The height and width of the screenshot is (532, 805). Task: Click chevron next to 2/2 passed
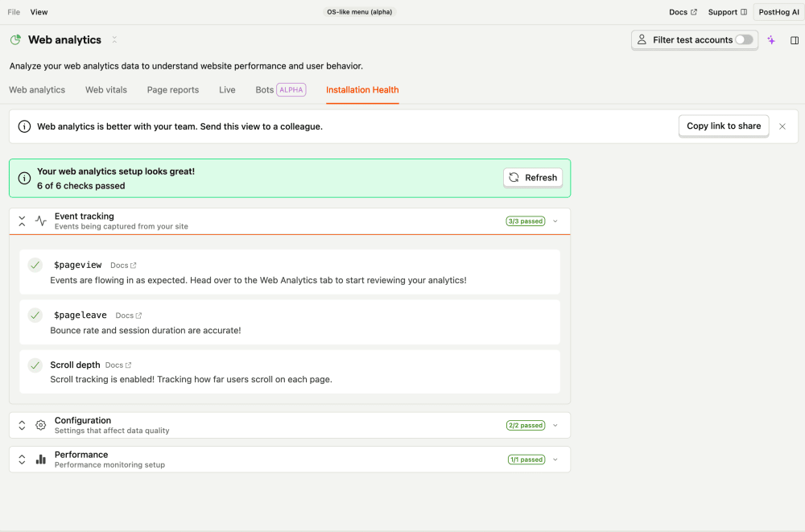(555, 425)
